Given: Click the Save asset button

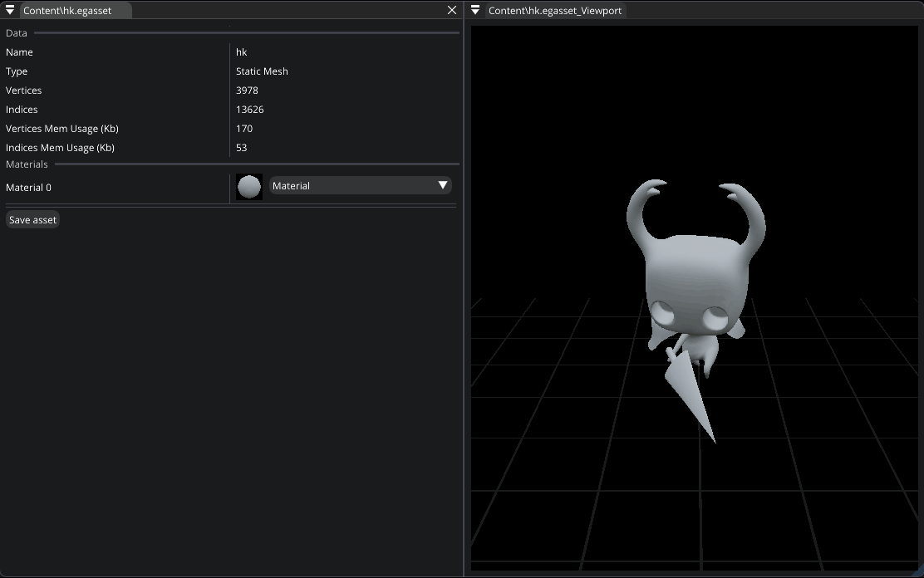Looking at the screenshot, I should point(32,220).
